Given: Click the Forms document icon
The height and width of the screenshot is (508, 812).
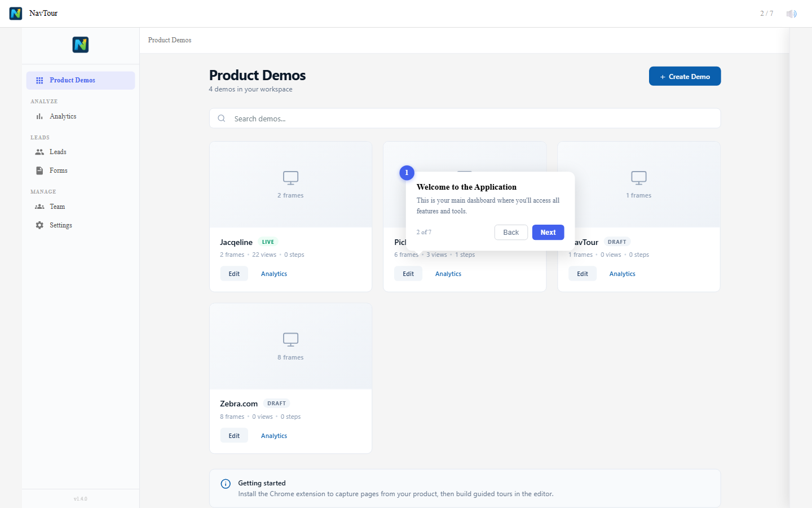Looking at the screenshot, I should tap(39, 170).
